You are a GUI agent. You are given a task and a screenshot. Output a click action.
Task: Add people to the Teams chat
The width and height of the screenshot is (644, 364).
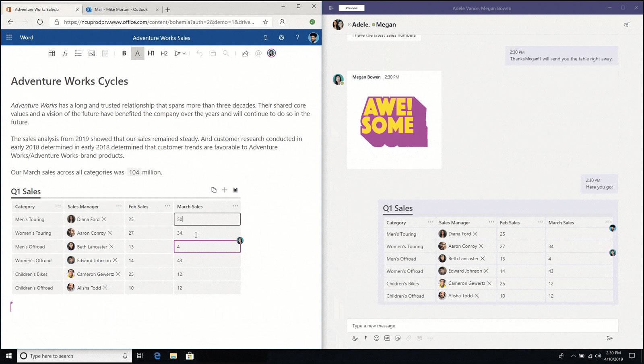coord(627,25)
